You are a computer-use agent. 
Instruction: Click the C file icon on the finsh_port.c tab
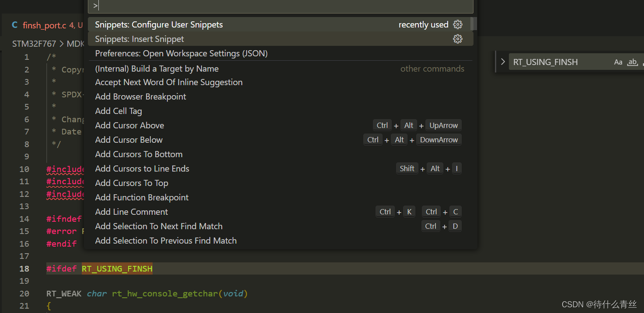(x=15, y=25)
